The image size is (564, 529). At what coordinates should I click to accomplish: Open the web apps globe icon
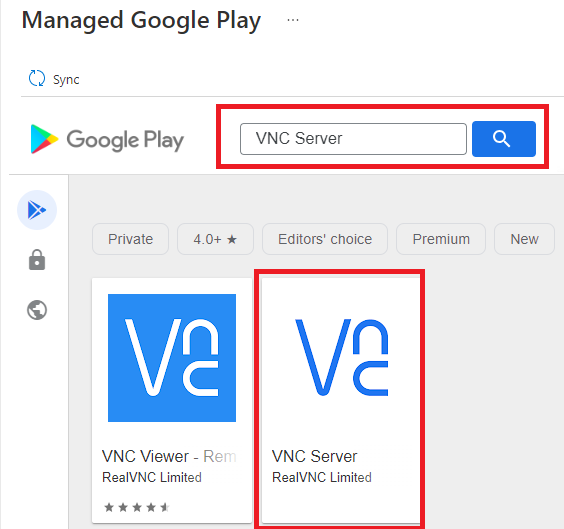click(x=37, y=310)
